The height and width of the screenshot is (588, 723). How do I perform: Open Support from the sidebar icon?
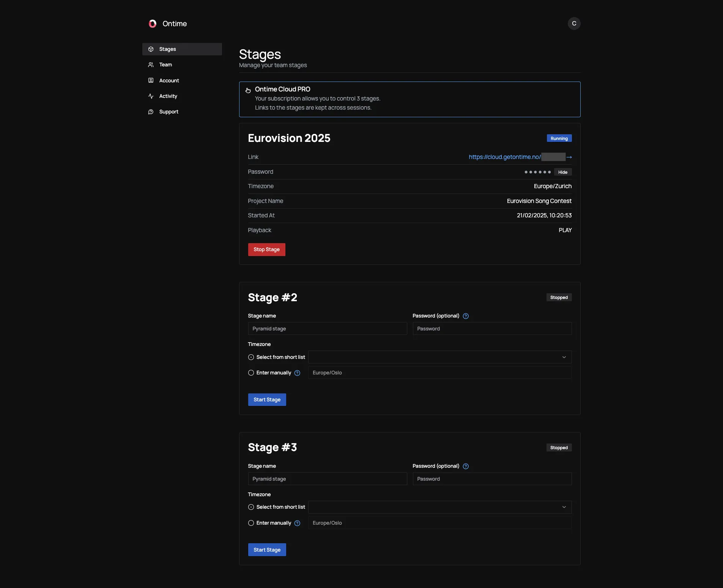(x=151, y=112)
